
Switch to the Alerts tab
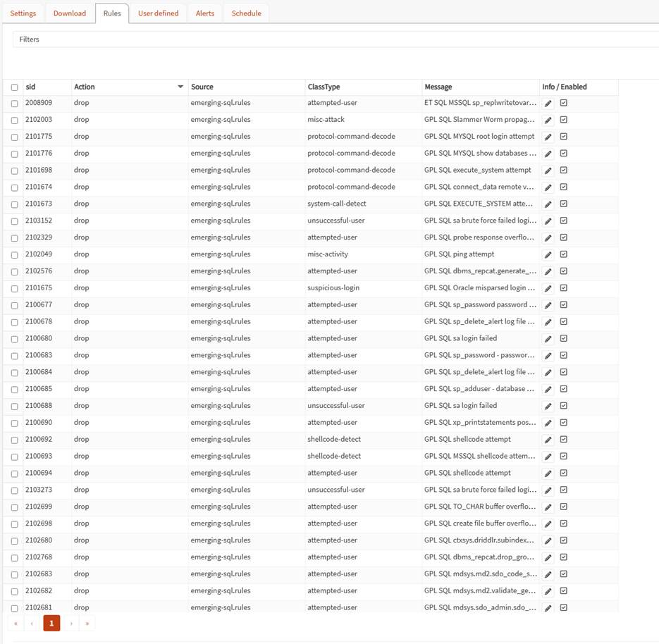pos(205,13)
